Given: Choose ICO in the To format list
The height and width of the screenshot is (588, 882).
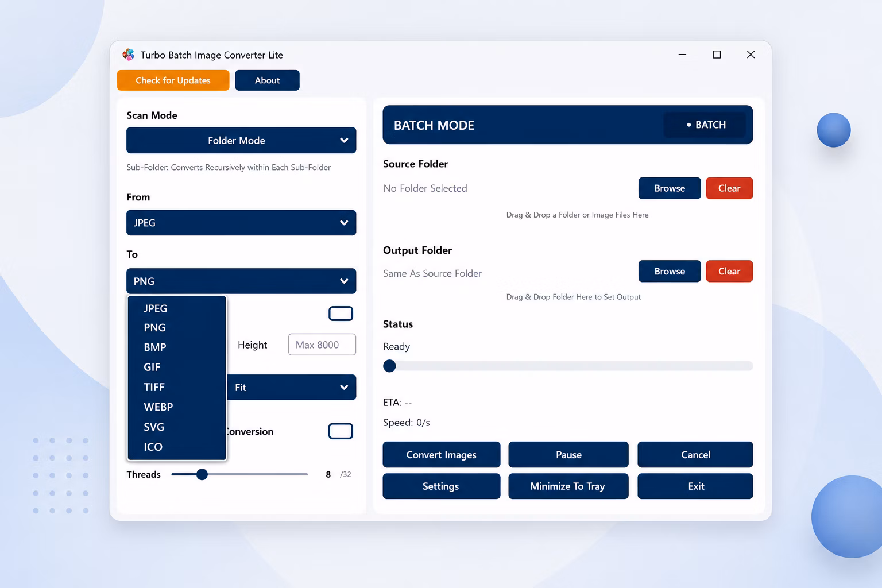Looking at the screenshot, I should click(177, 447).
